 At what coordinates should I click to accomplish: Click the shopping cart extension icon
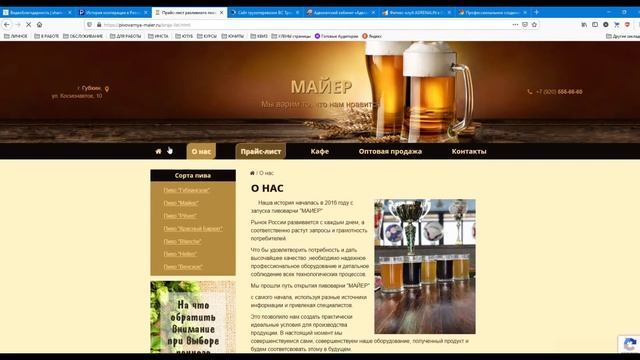point(617,25)
